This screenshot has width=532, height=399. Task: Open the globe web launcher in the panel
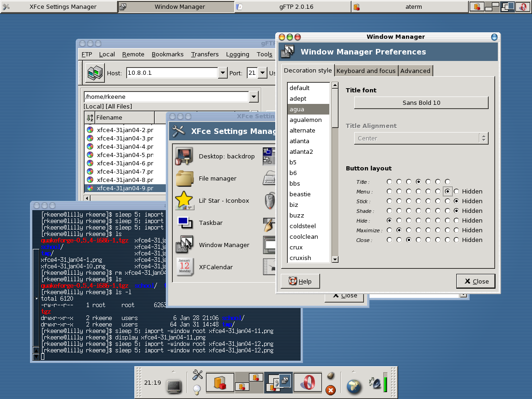pos(354,387)
